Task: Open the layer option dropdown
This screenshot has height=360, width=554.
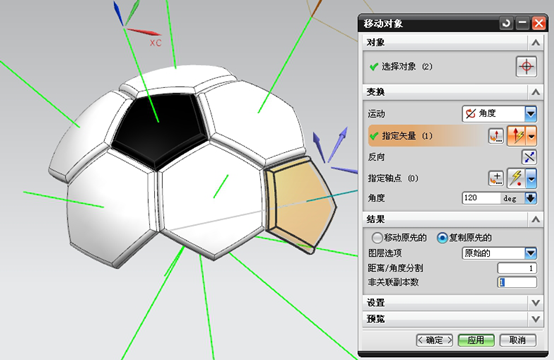Action: 531,253
